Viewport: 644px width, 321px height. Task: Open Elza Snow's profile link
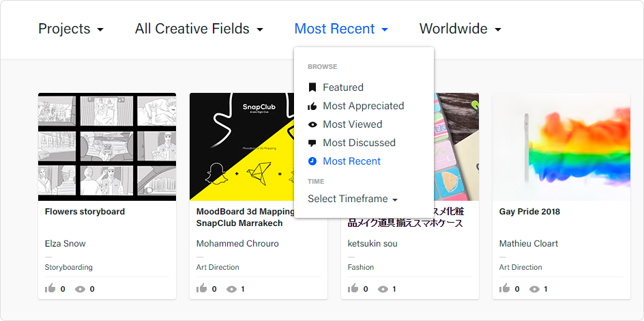click(65, 244)
